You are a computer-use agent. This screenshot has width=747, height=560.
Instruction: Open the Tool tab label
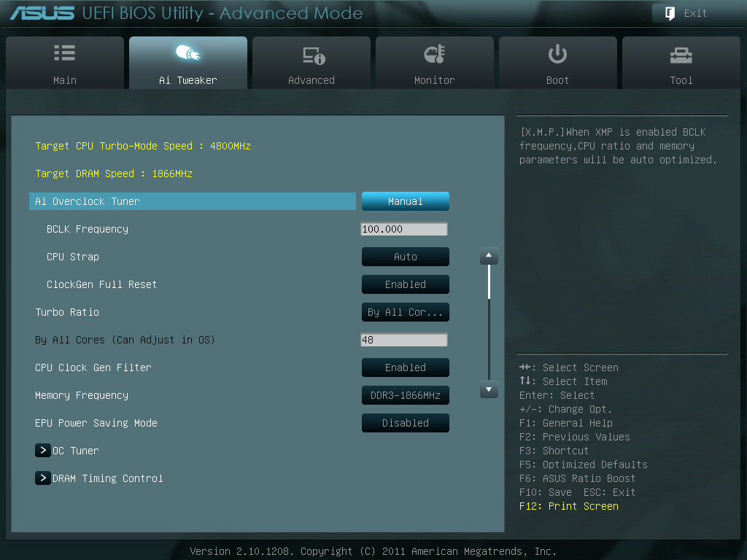point(681,80)
